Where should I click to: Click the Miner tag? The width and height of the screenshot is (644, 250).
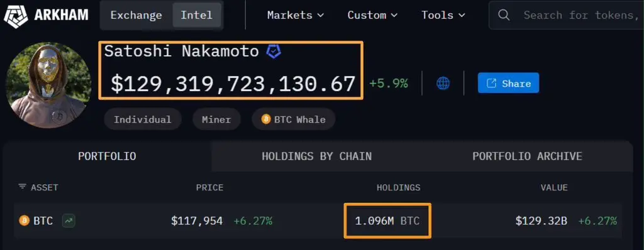point(216,119)
